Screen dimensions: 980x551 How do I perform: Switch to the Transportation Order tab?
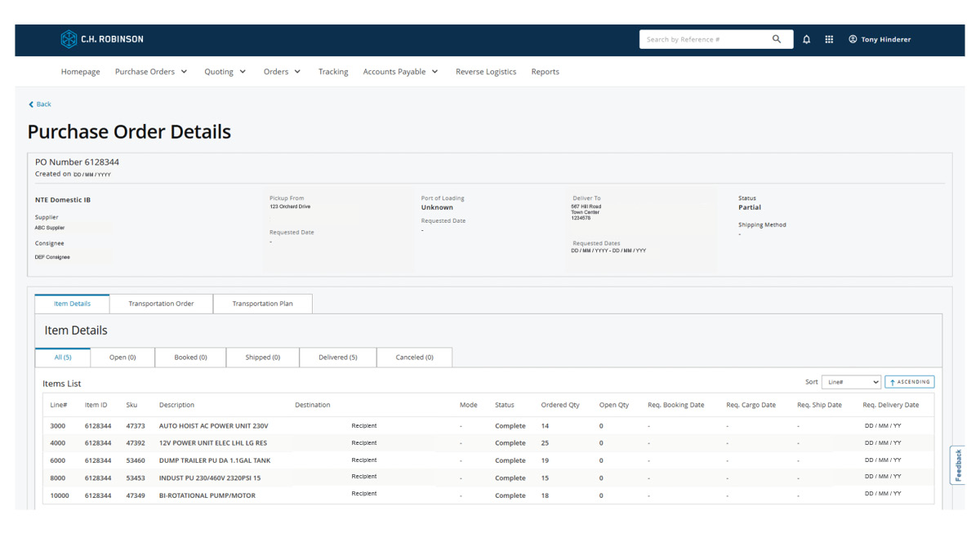161,303
